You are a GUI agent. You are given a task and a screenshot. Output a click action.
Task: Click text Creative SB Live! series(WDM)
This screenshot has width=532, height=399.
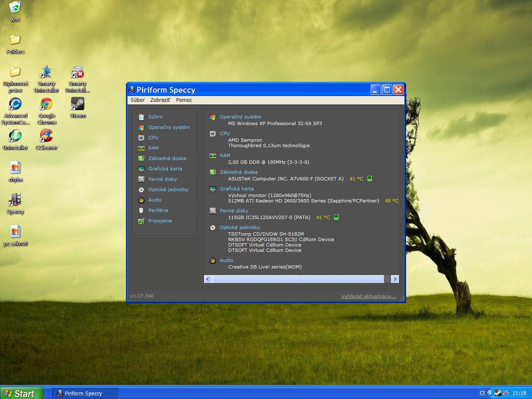265,267
